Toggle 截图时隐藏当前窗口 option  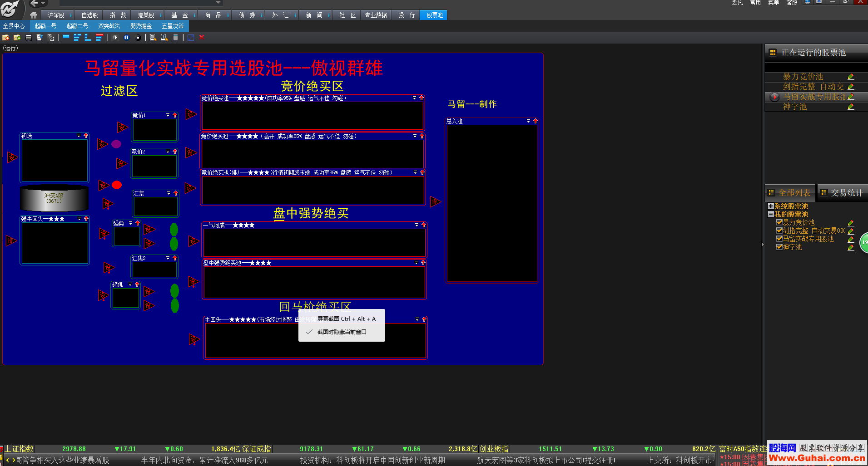pyautogui.click(x=342, y=332)
